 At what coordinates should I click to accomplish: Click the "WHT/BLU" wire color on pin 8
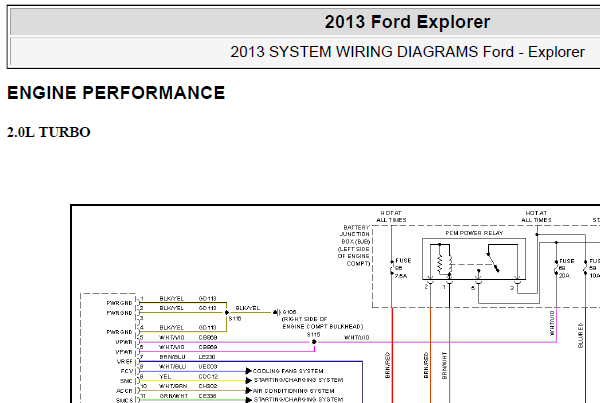[x=172, y=367]
